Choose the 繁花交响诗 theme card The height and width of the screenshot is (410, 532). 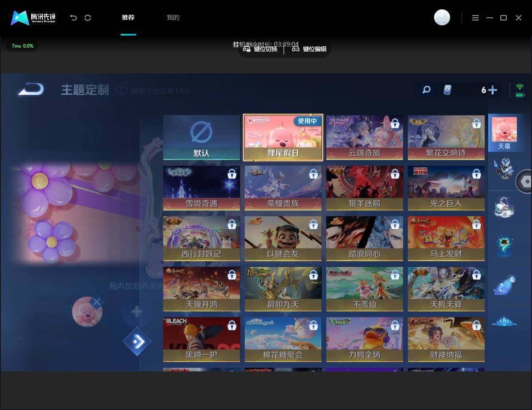(x=446, y=137)
